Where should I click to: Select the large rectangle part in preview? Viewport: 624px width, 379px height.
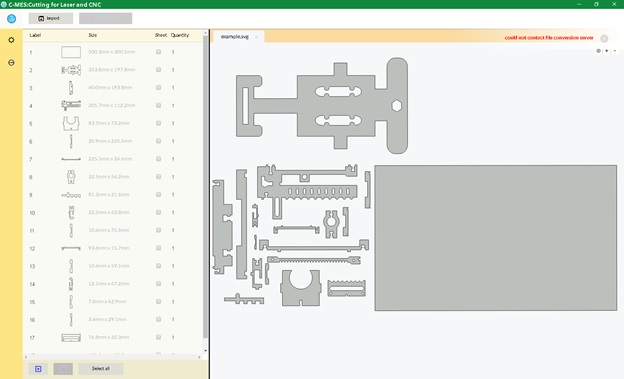tap(495, 238)
